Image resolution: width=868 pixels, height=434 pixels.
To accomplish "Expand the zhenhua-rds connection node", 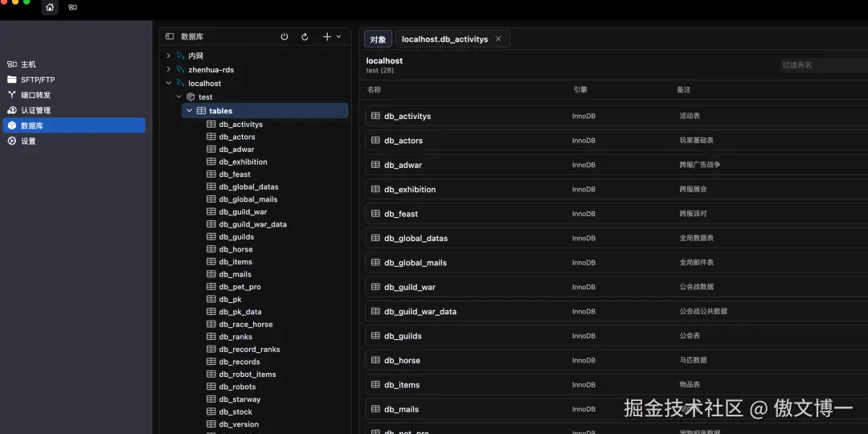I will pos(169,69).
